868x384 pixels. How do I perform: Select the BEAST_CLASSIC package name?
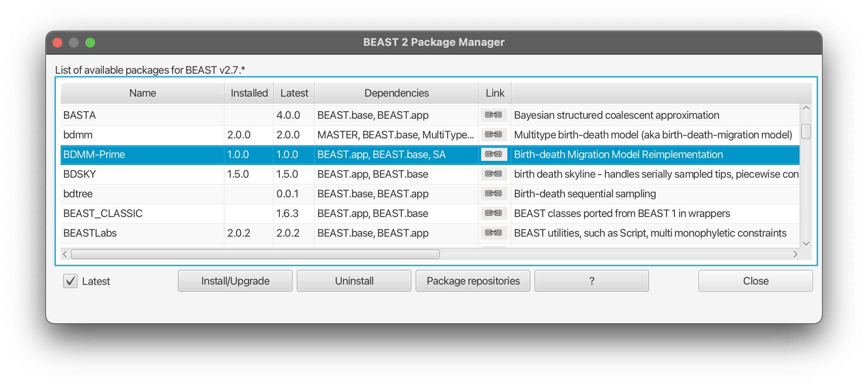103,213
